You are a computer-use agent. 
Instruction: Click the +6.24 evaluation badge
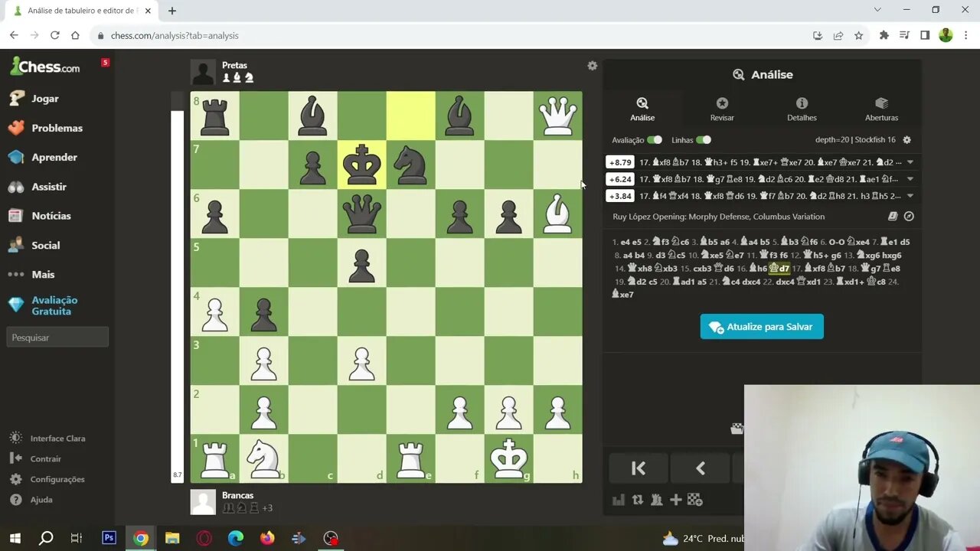click(x=620, y=179)
